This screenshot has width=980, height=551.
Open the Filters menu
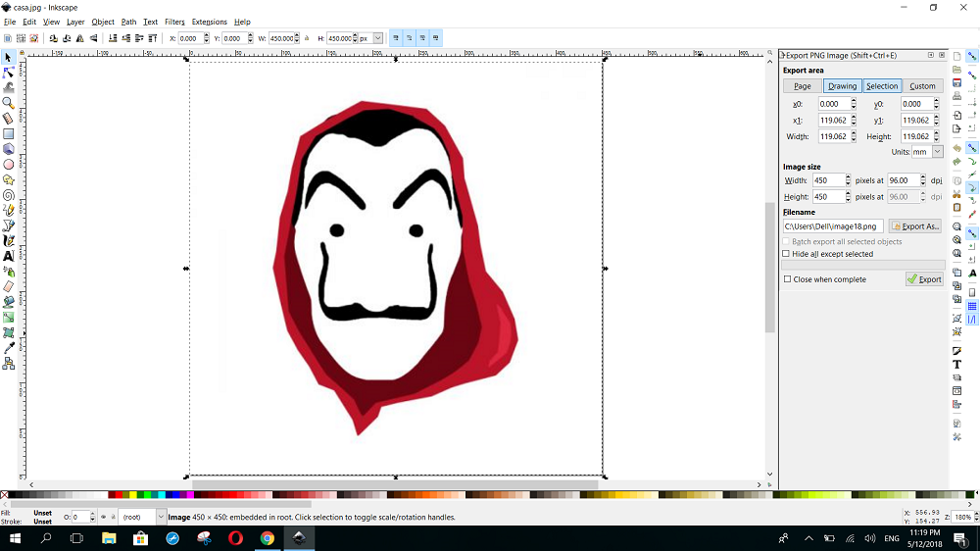point(174,22)
